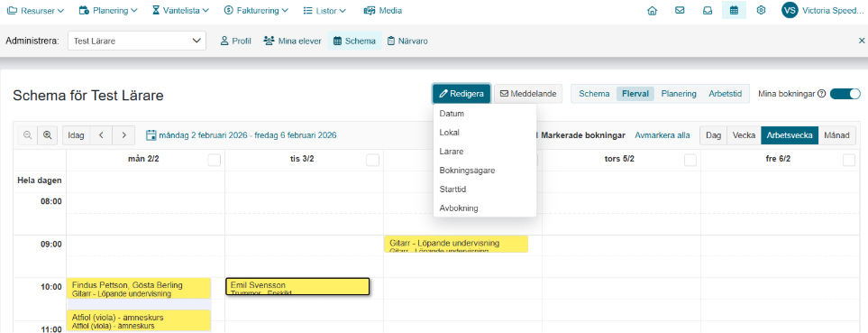Image resolution: width=868 pixels, height=333 pixels.
Task: Close the Administrera bar with X
Action: pyautogui.click(x=862, y=41)
